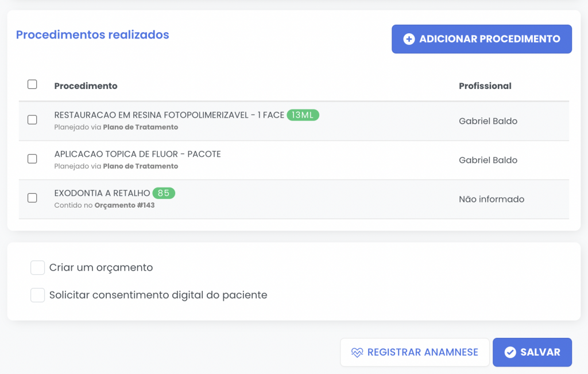Enable Solicitar consentimento digital do paciente
The image size is (588, 374).
(38, 295)
